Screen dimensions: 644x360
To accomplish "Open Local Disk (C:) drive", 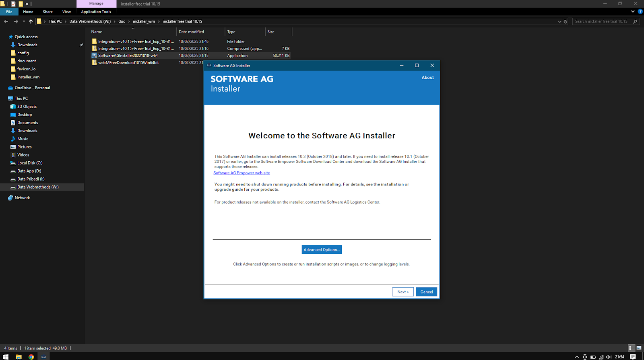I will pos(29,163).
